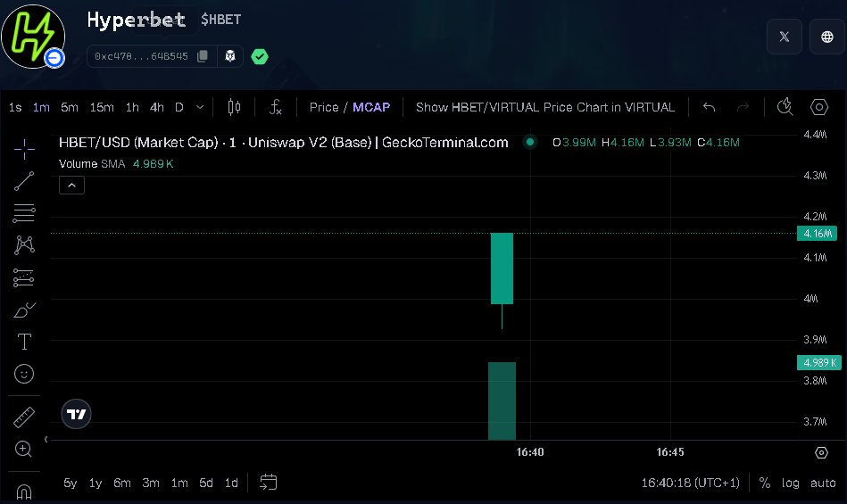Open the indicators fx menu
The width and height of the screenshot is (847, 504).
(276, 107)
